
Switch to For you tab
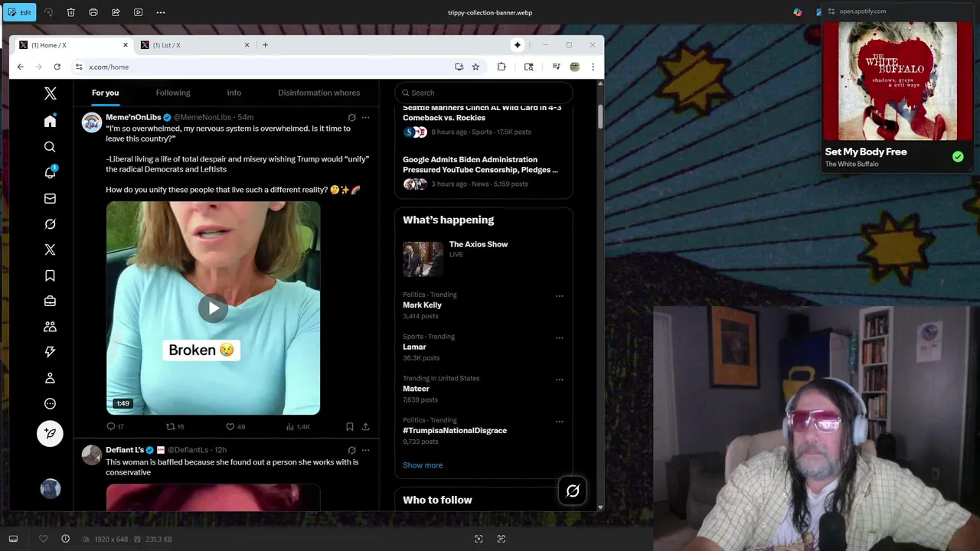106,93
